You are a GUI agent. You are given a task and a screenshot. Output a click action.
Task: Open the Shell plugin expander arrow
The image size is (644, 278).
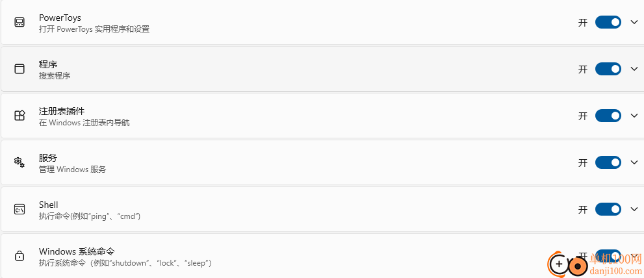pyautogui.click(x=634, y=209)
